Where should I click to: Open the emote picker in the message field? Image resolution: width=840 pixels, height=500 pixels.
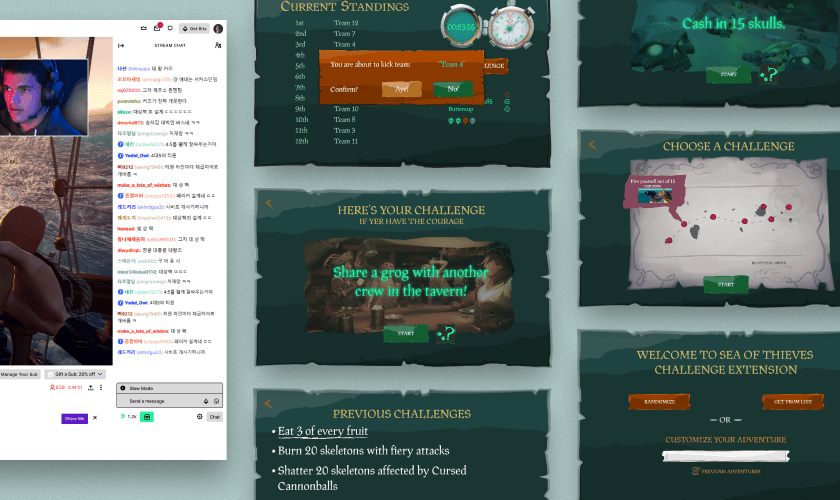[216, 401]
